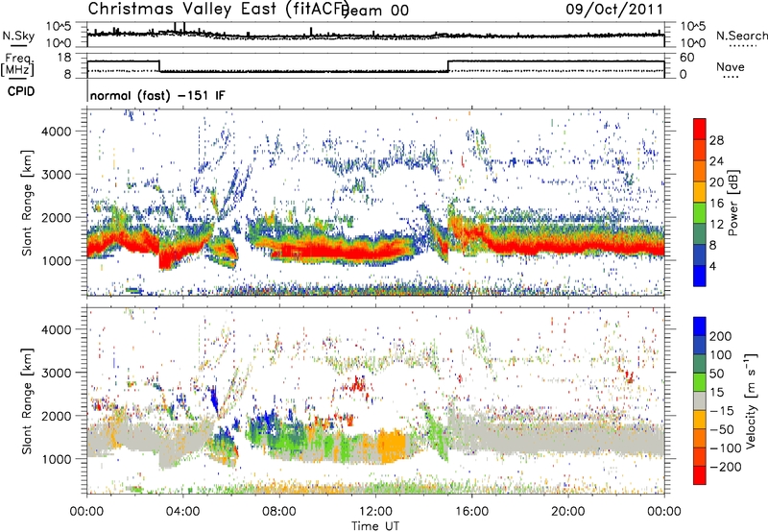The image size is (768, 532).
Task: Click the orange velocity patch near 12:00
Action: click(392, 445)
